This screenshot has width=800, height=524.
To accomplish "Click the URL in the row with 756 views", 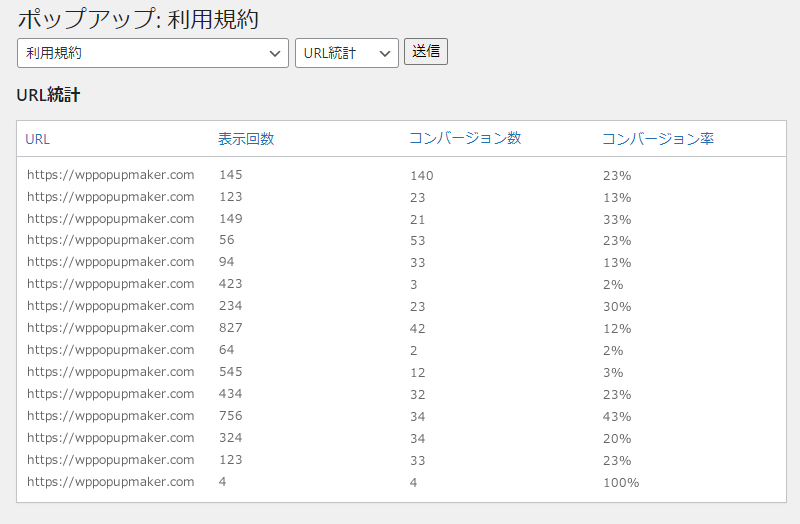I will coord(111,416).
